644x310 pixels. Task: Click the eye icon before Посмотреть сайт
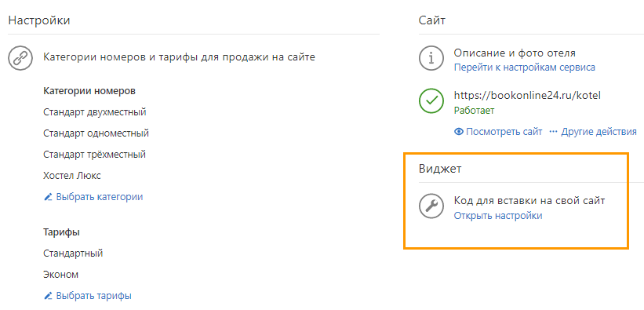459,132
